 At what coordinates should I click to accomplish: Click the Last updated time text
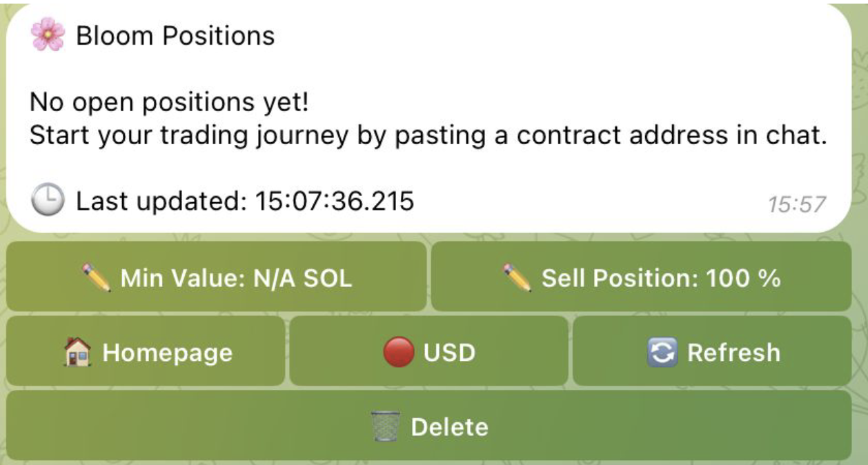[245, 201]
